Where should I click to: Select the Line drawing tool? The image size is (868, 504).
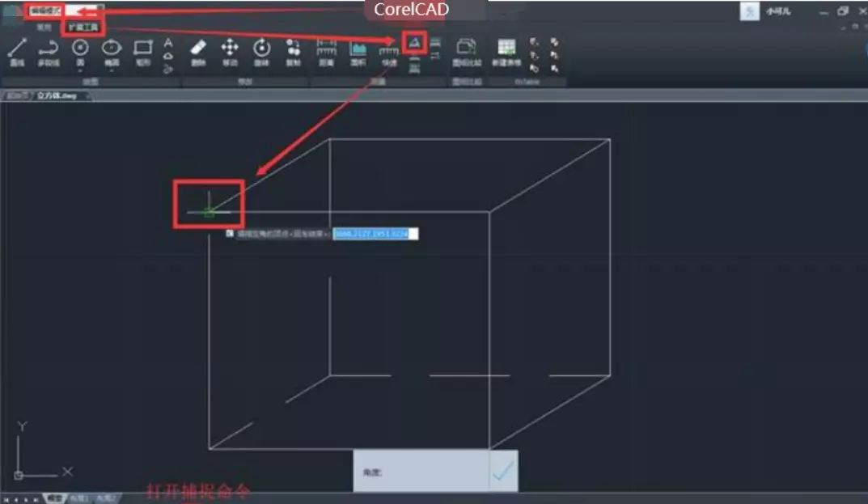click(17, 53)
